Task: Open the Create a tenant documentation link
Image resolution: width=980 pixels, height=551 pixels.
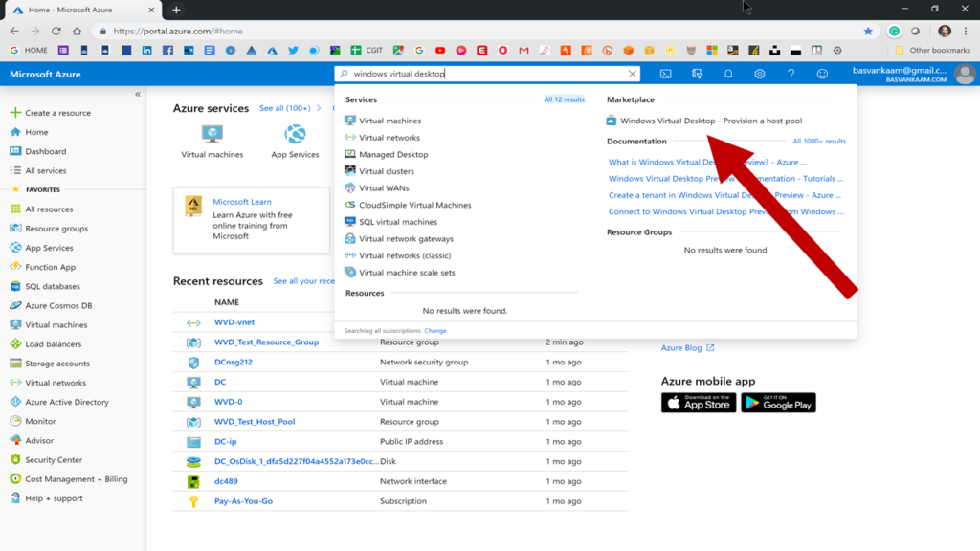Action: [x=725, y=195]
